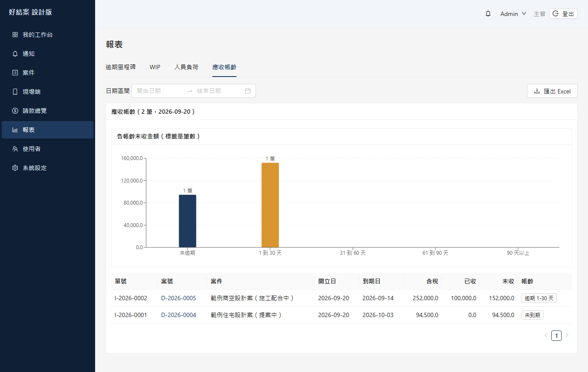Go to 請款總覽 in the sidebar
The height and width of the screenshot is (372, 588).
tap(48, 111)
